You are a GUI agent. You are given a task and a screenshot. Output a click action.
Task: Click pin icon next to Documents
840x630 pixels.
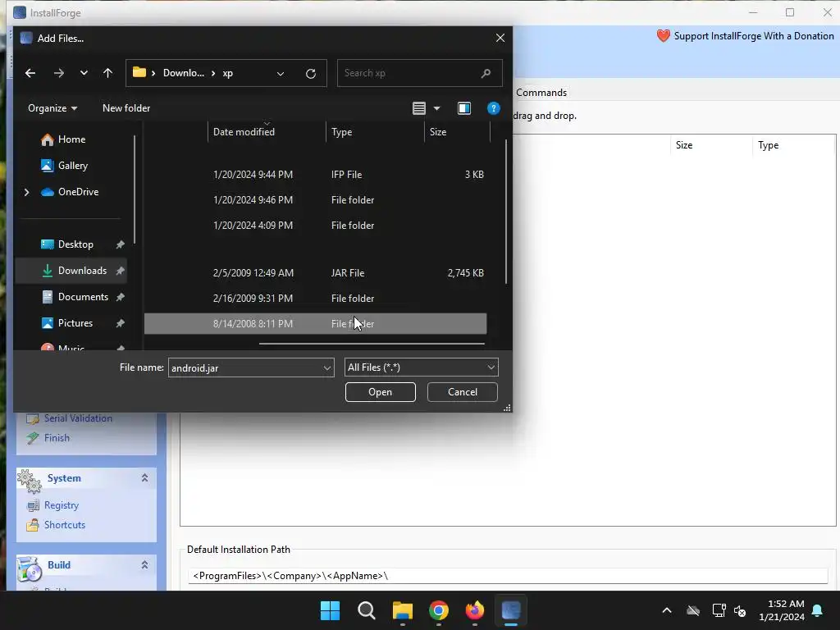coord(120,297)
